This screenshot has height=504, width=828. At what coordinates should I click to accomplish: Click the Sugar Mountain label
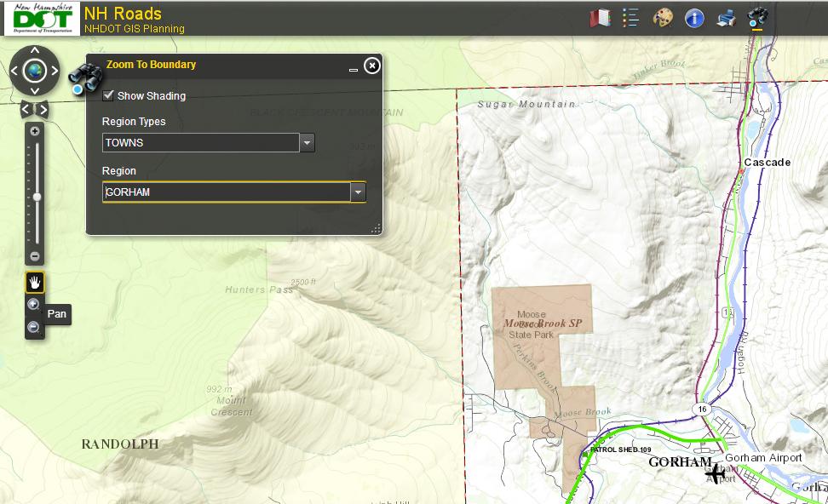526,104
